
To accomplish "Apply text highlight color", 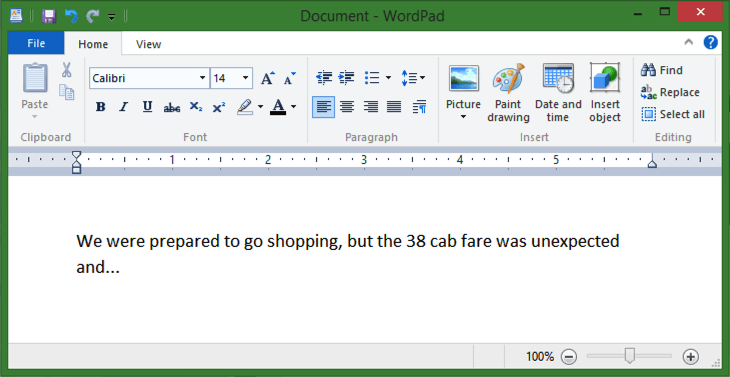I will coord(245,107).
